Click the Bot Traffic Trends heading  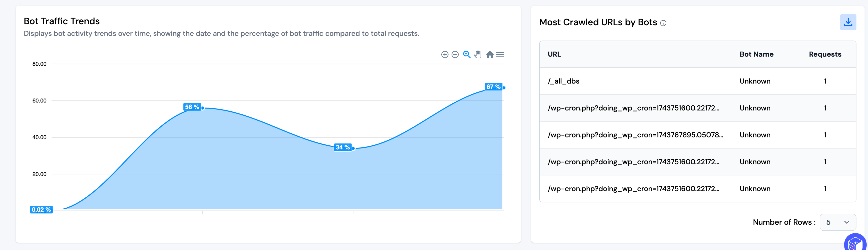[x=62, y=21]
